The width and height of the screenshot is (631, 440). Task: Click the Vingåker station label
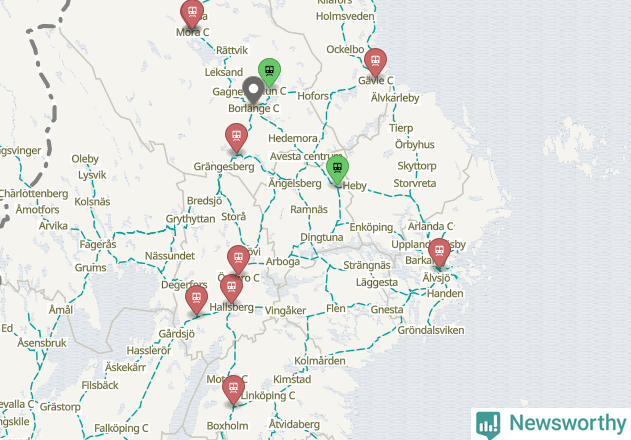click(x=285, y=311)
